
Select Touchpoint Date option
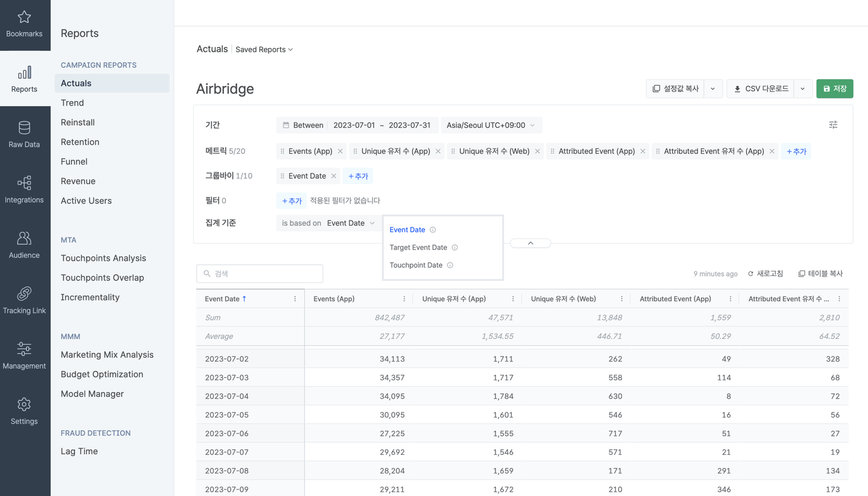pyautogui.click(x=416, y=265)
